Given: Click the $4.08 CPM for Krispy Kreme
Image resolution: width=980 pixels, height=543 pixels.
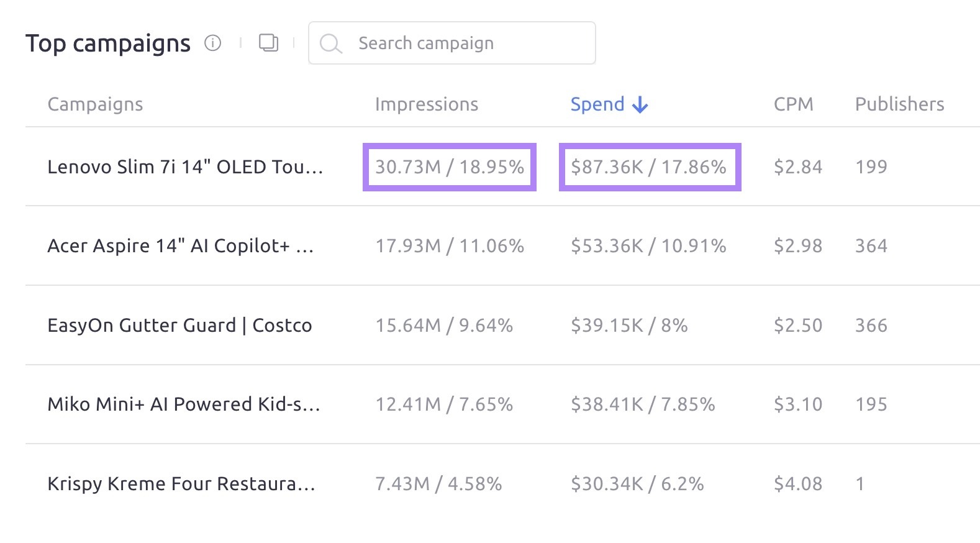Looking at the screenshot, I should pos(798,484).
